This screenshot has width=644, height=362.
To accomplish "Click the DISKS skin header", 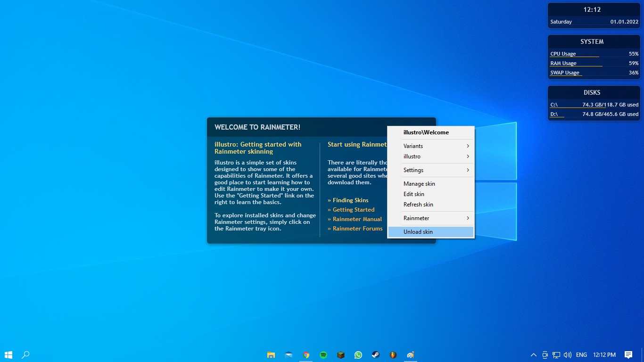I will click(x=592, y=92).
